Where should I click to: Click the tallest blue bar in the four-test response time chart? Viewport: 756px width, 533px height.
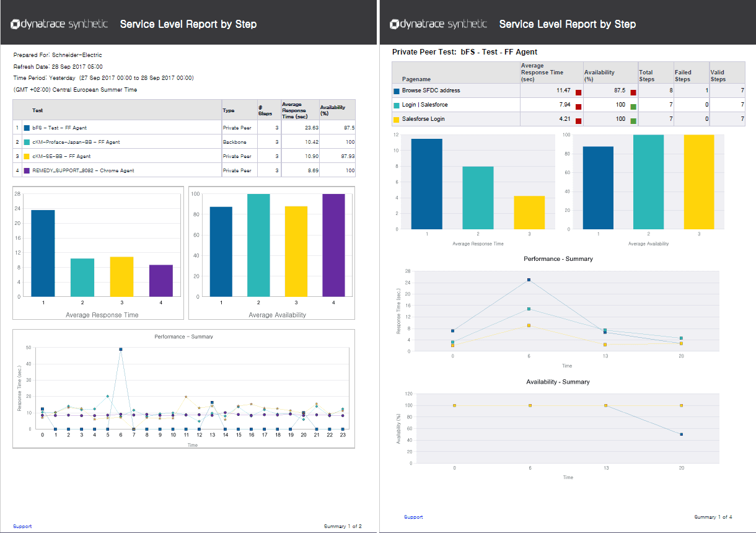43,254
